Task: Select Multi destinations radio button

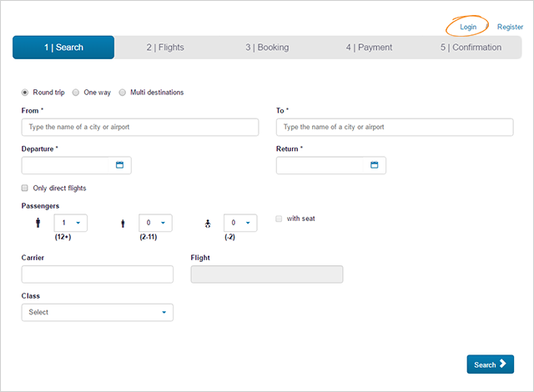Action: click(123, 93)
